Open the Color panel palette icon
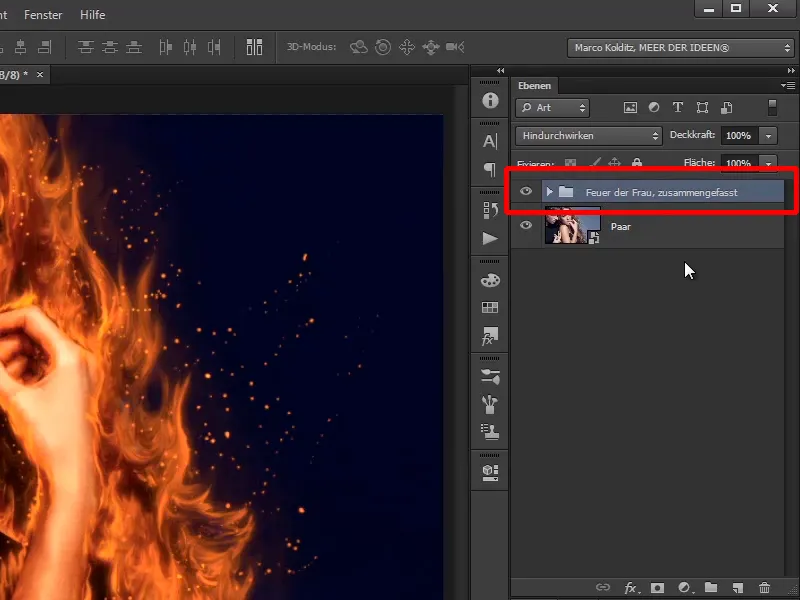 pyautogui.click(x=490, y=280)
